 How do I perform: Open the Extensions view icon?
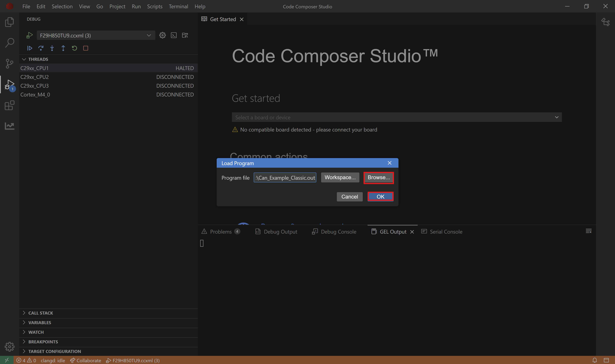click(x=9, y=105)
